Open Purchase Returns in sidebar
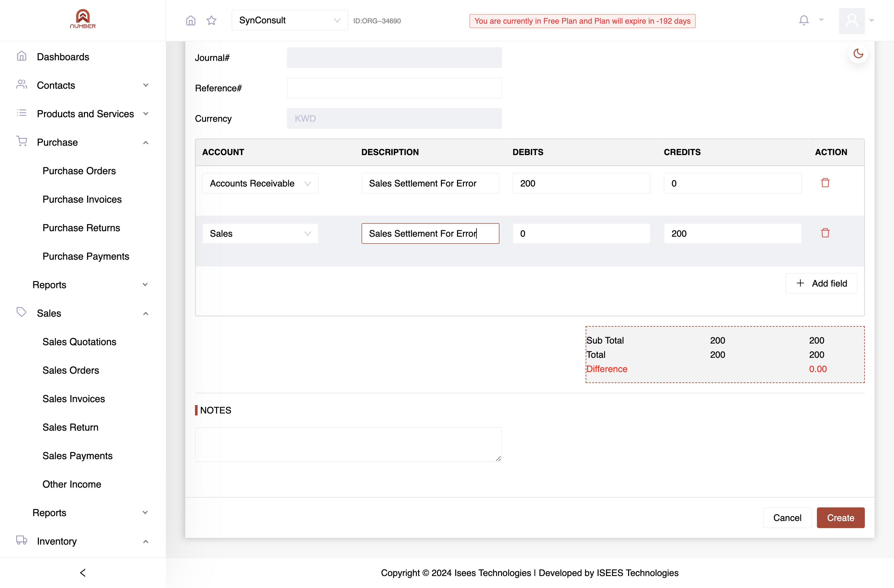Screen dimensions: 894x588 coord(81,228)
